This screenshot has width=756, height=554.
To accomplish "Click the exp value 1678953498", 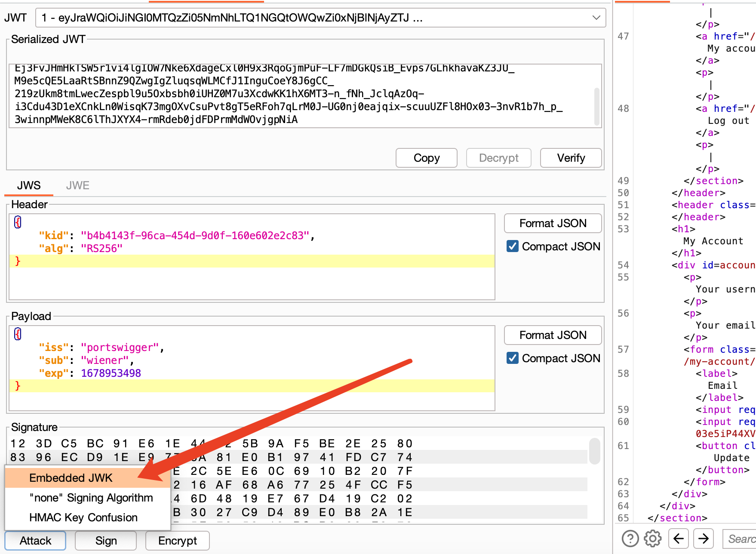I will (x=111, y=373).
